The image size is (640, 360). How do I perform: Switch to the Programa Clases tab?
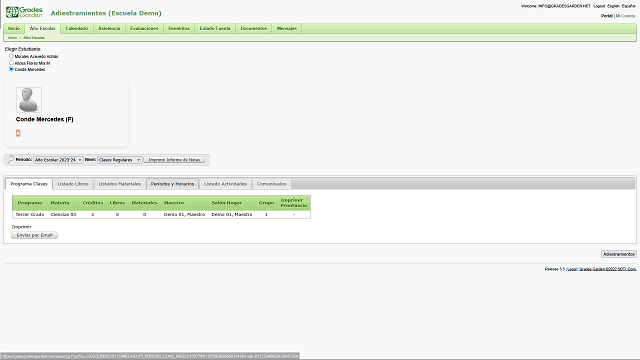[29, 184]
